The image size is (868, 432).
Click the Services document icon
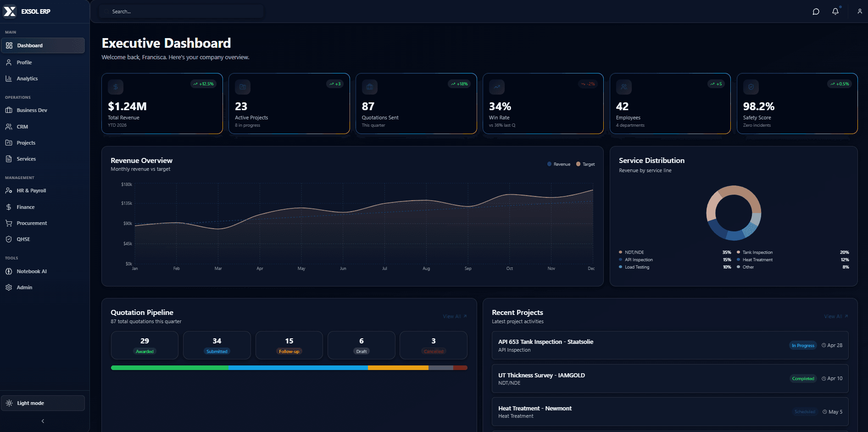click(x=9, y=159)
